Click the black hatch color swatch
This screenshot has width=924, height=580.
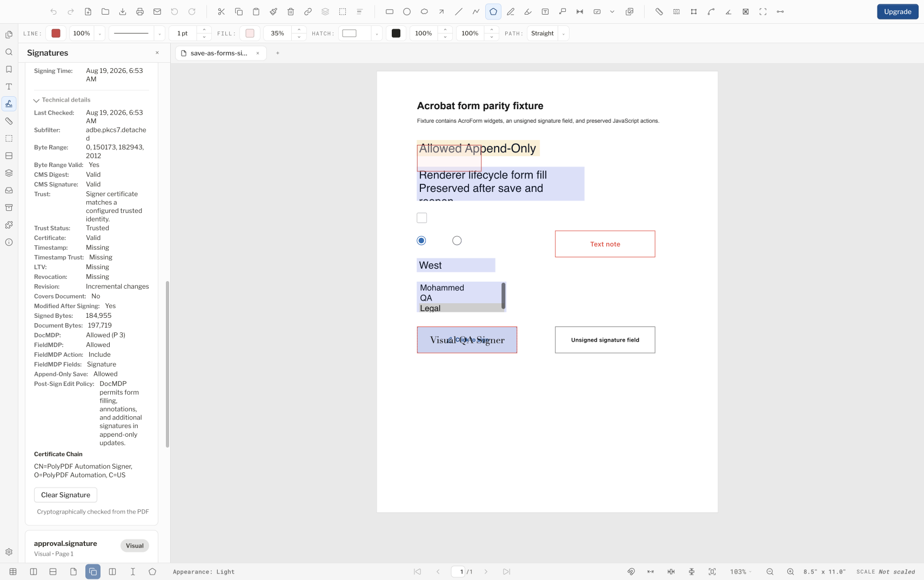[x=396, y=34]
